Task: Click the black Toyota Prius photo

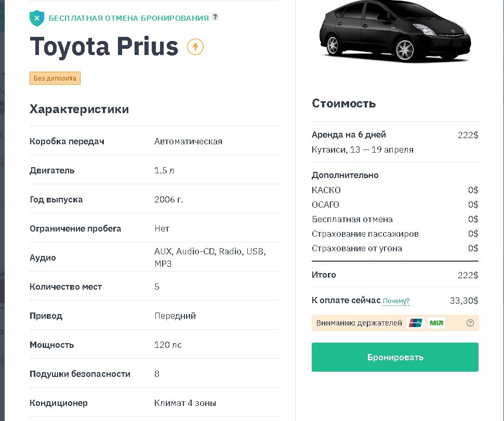Action: 394,32
